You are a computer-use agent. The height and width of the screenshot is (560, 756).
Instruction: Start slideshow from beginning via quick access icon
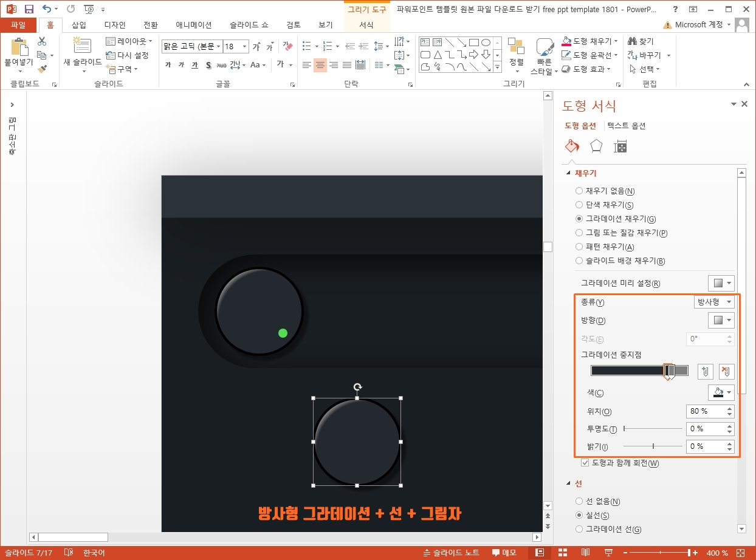(89, 9)
